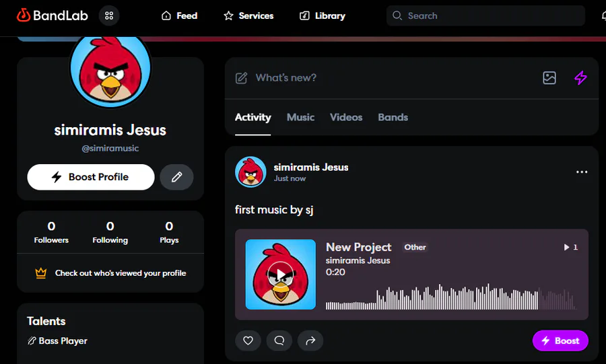This screenshot has width=606, height=364.
Task: Go to the Feed page
Action: (179, 16)
